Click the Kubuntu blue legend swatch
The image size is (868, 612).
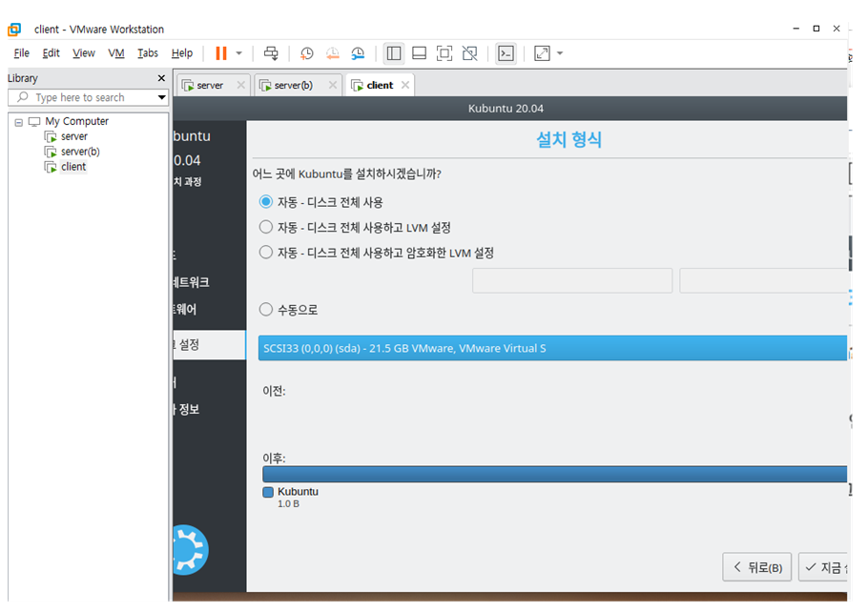point(268,492)
